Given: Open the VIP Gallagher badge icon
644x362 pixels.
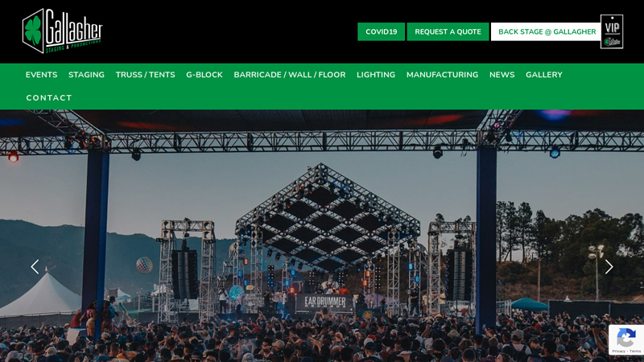Looking at the screenshot, I should pyautogui.click(x=612, y=31).
